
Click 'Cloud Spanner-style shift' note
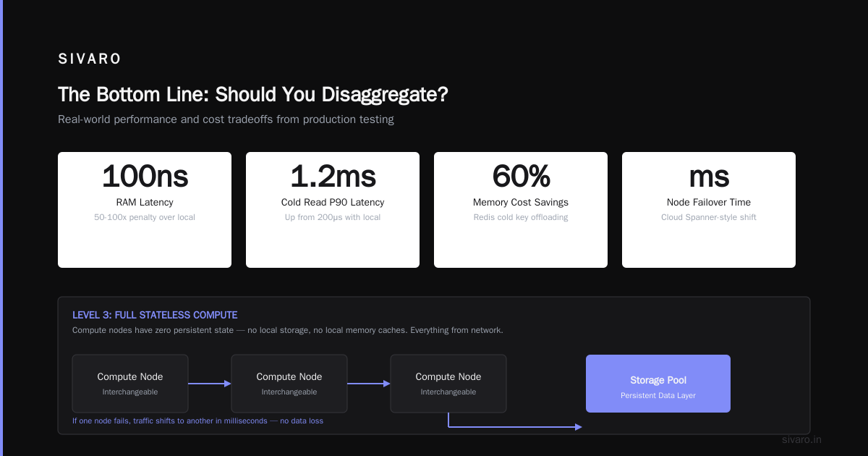tap(709, 217)
